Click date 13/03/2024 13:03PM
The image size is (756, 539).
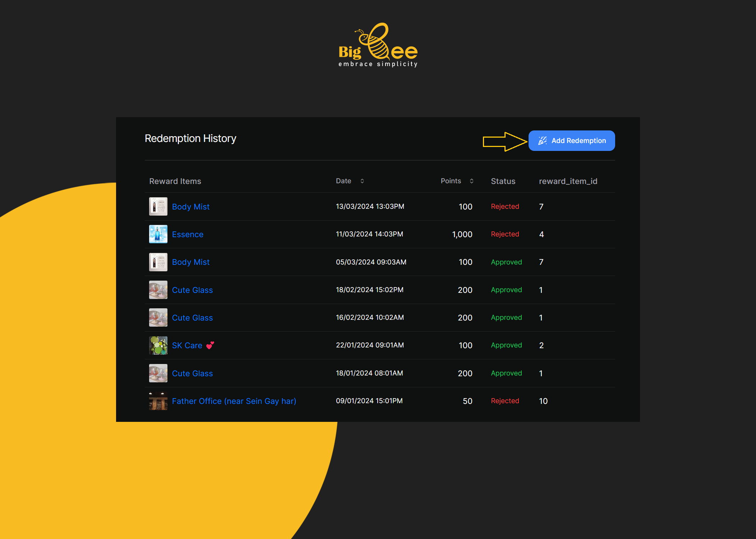(370, 206)
